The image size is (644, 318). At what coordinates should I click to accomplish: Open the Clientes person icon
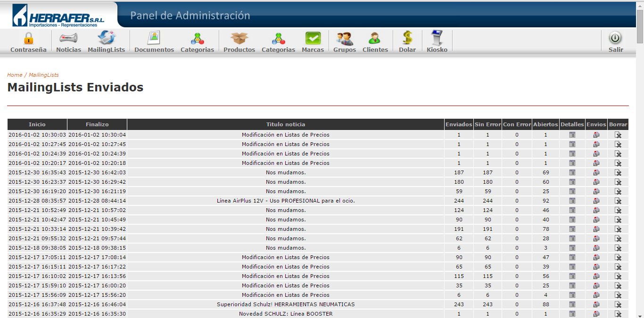(375, 38)
